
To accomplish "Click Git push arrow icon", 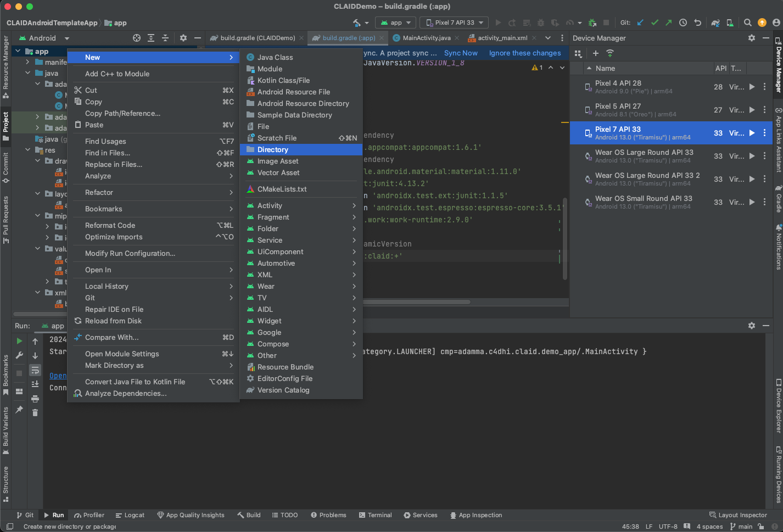I will [x=668, y=23].
